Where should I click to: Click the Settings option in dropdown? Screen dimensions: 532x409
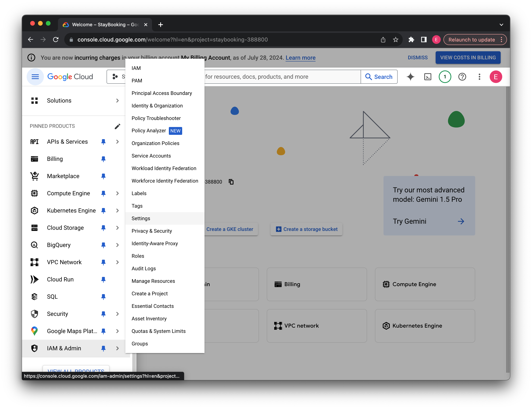[x=141, y=218]
